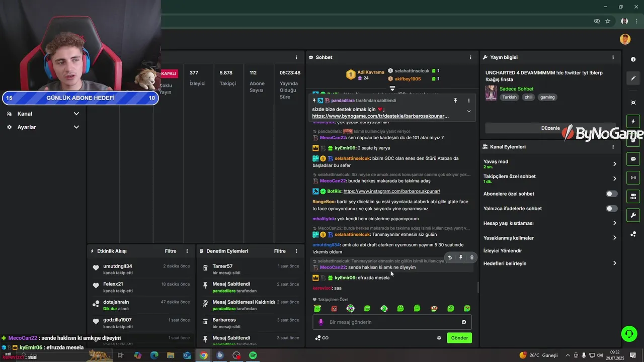
Task: Click the Turkish tag chip
Action: pyautogui.click(x=509, y=97)
